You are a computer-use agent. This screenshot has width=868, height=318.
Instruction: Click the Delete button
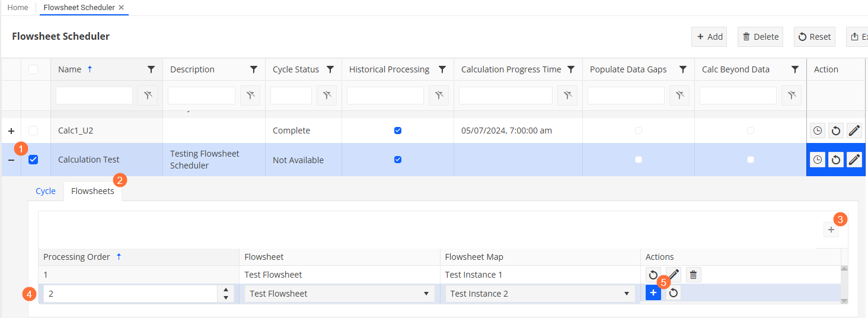pos(760,37)
